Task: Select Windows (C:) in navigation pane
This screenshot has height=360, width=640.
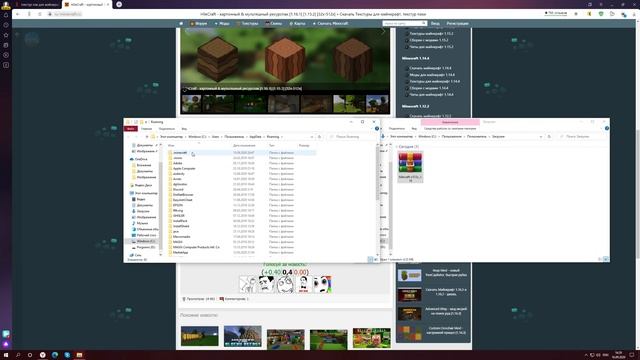Action: 145,241
